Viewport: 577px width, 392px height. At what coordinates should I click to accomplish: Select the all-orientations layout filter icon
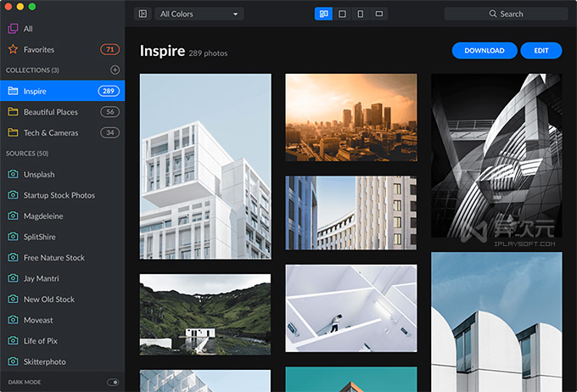[x=323, y=14]
